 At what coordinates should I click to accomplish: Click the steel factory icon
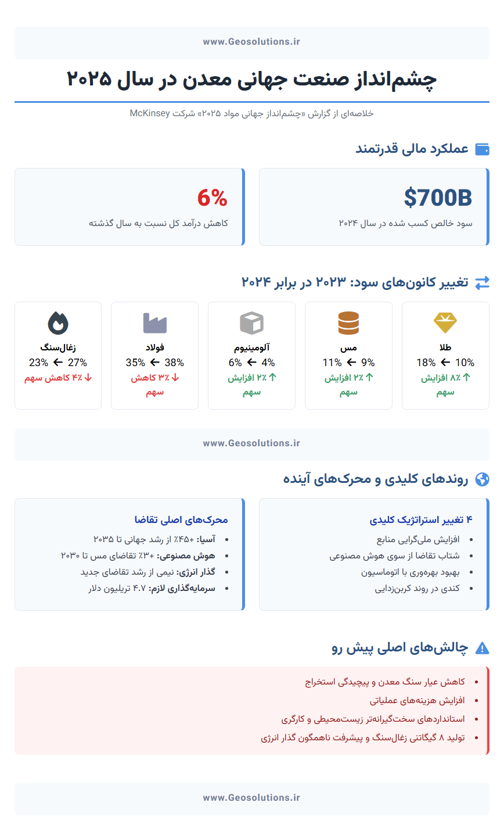click(x=154, y=323)
